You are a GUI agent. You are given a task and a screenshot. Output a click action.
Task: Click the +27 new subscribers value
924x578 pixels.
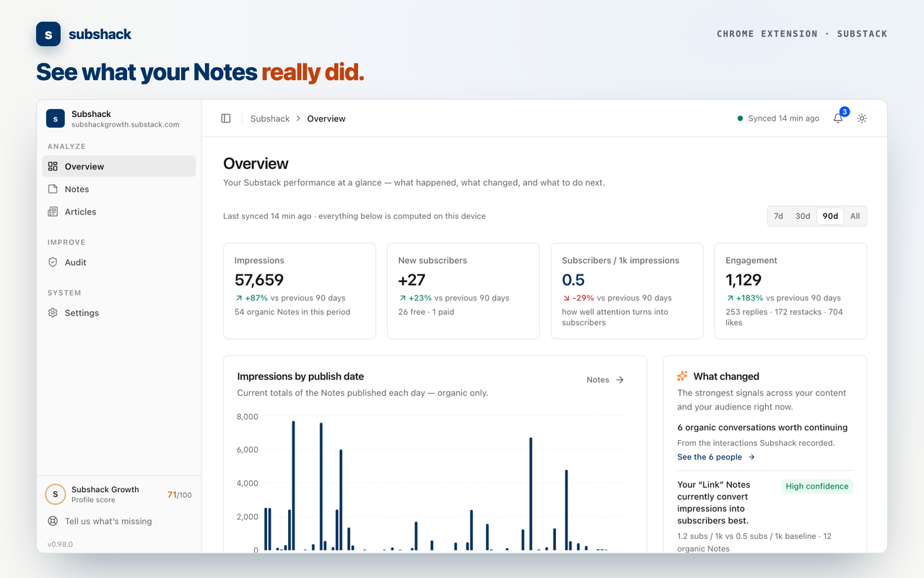[412, 280]
